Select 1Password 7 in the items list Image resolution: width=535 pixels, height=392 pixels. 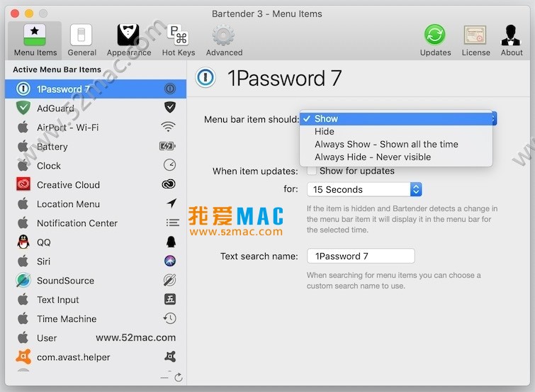[x=96, y=89]
